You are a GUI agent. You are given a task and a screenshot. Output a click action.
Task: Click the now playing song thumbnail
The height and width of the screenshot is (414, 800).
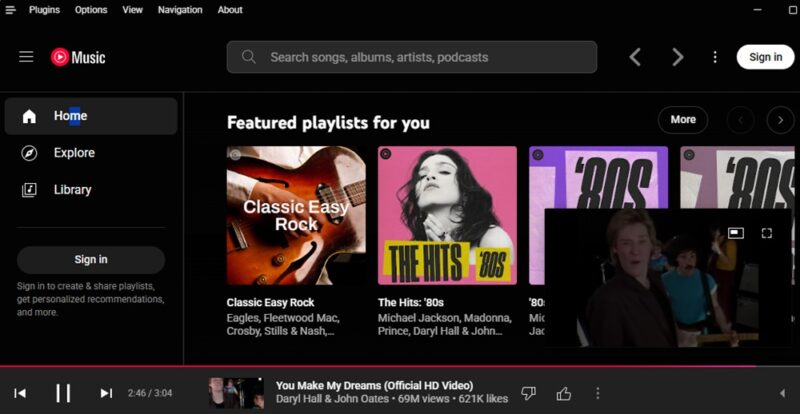coord(237,393)
